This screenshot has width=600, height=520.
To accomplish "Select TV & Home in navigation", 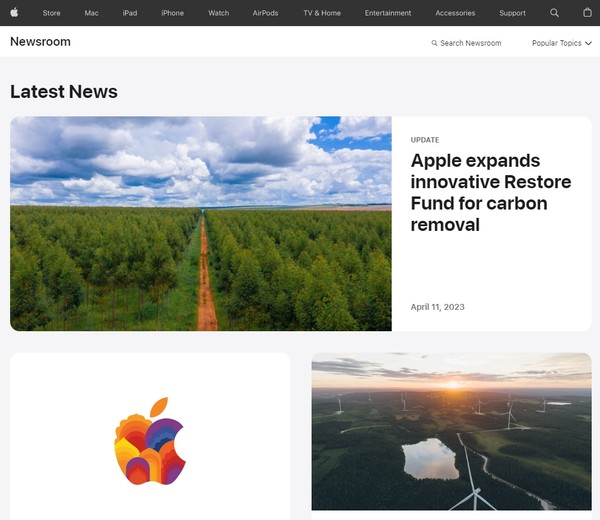I will coord(322,13).
